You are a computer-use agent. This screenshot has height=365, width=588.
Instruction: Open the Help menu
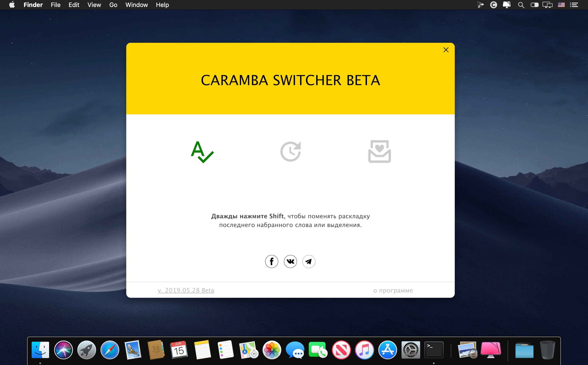[162, 5]
